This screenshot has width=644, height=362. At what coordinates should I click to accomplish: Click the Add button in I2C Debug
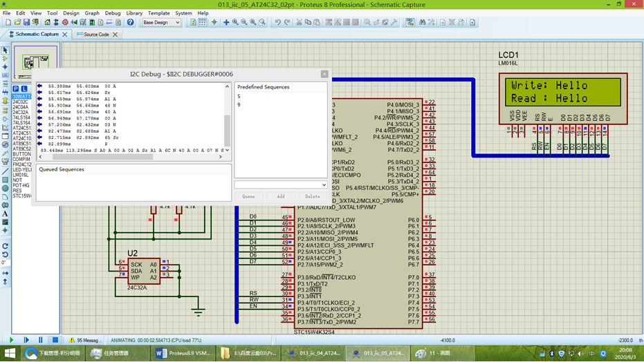(x=281, y=196)
